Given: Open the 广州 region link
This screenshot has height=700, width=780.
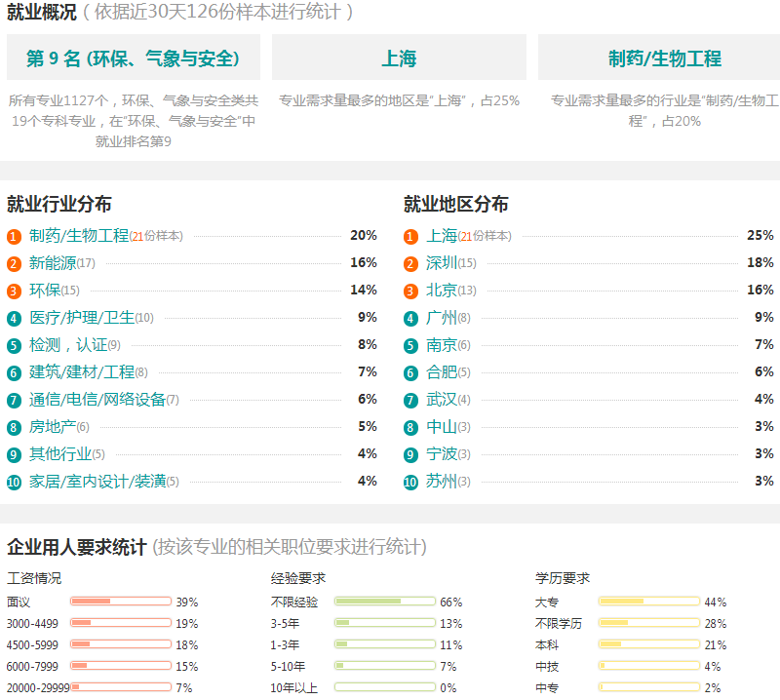Looking at the screenshot, I should (442, 318).
